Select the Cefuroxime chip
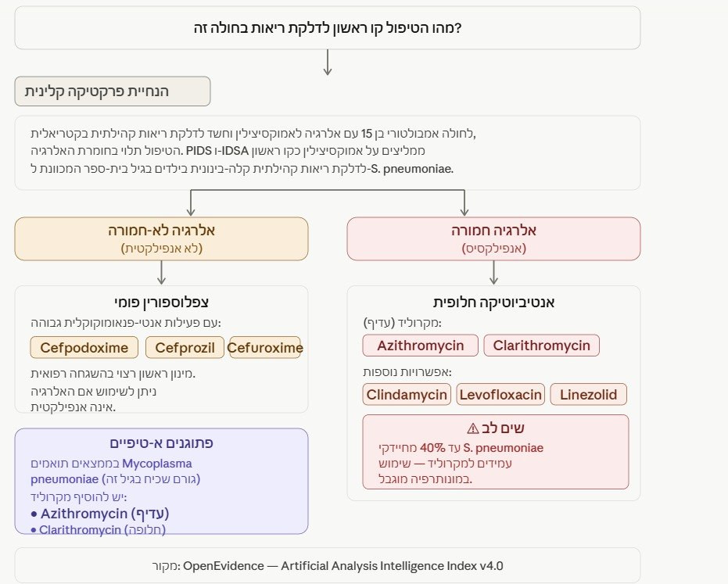 tap(265, 348)
